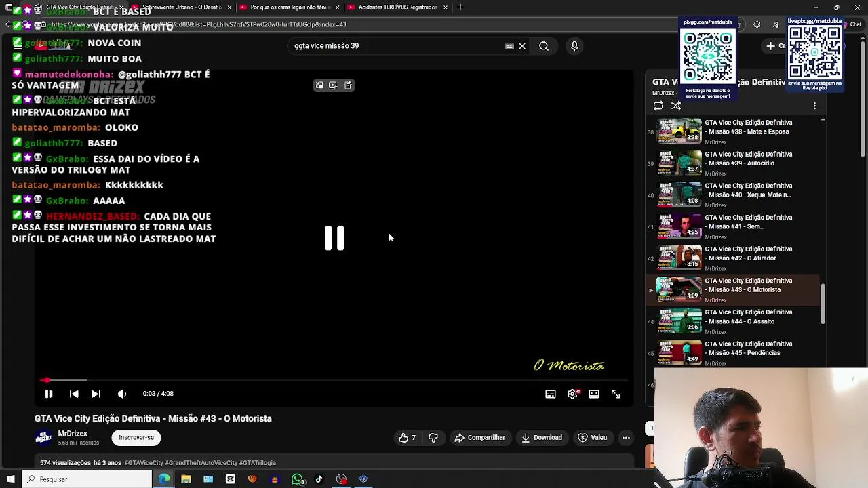
Task: Click #GTAViceCity hashtag link
Action: (x=144, y=463)
